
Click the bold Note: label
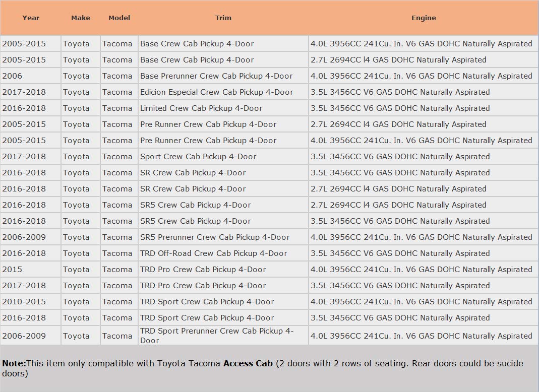(x=14, y=363)
